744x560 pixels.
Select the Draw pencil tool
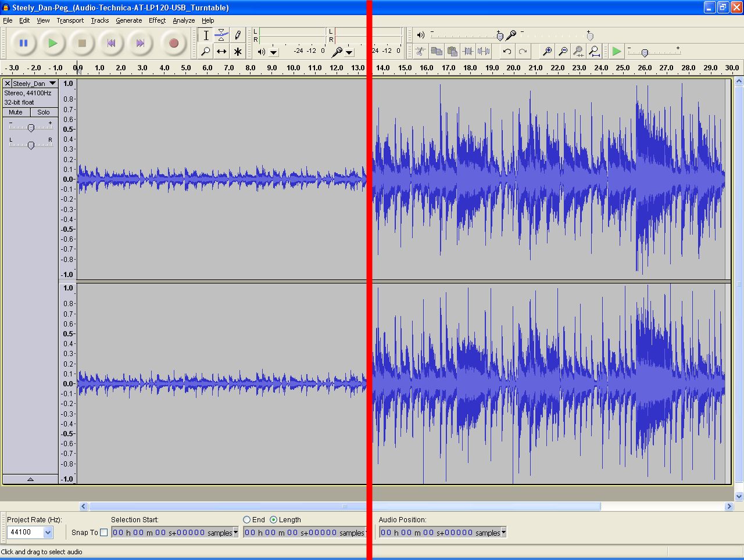pyautogui.click(x=238, y=35)
